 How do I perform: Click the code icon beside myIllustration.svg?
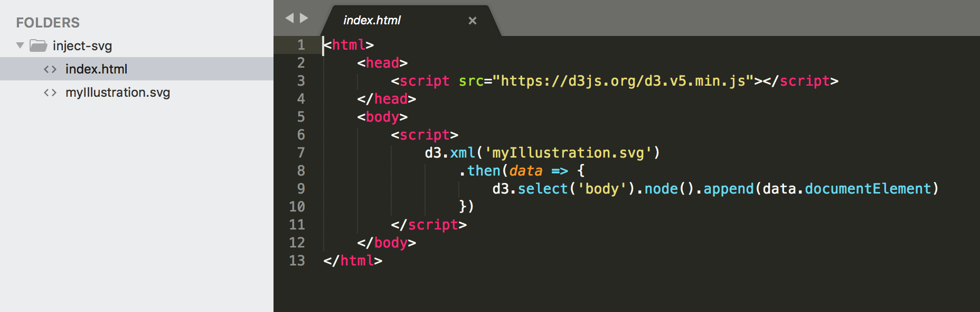[50, 93]
